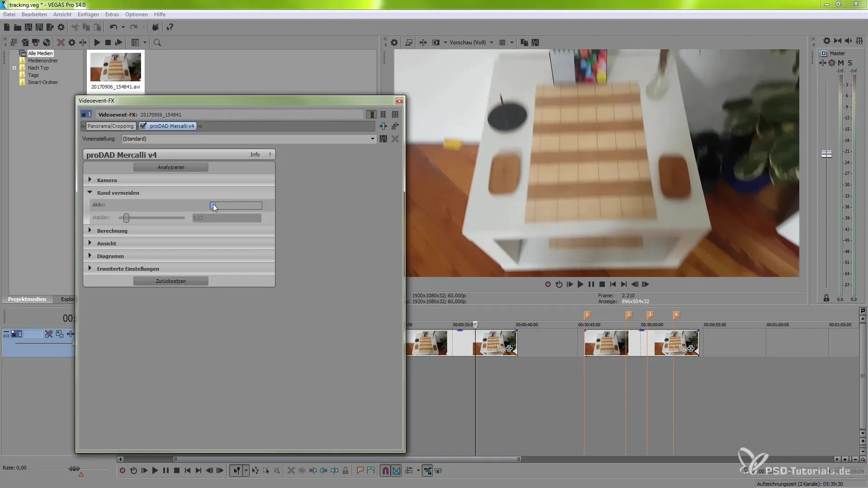The width and height of the screenshot is (868, 488).
Task: Toggle preview on external monitor
Action: pos(409,42)
